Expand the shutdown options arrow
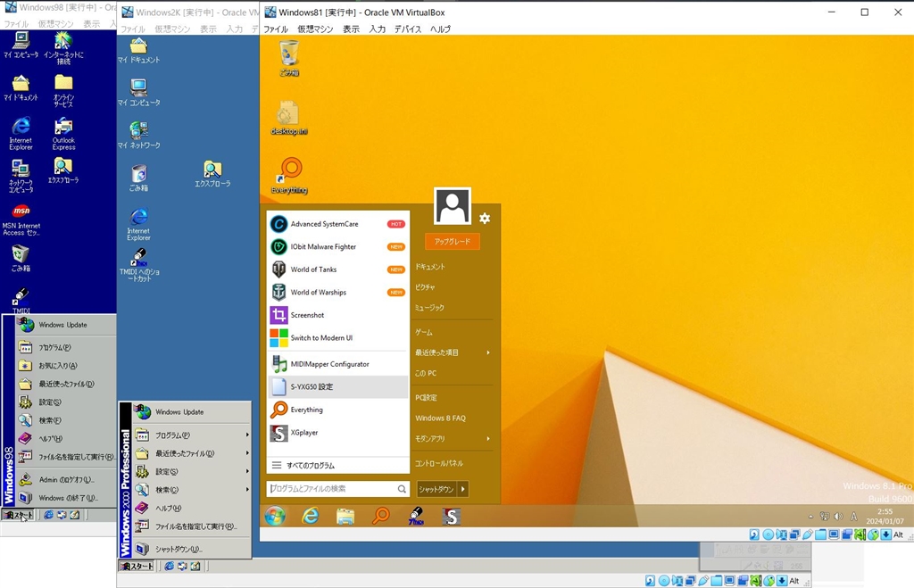This screenshot has width=914, height=588. coord(463,489)
